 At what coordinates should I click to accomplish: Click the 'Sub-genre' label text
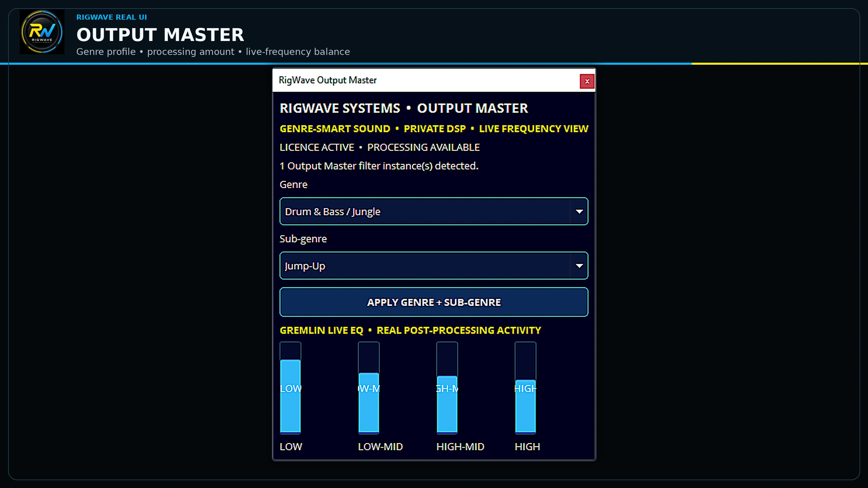click(303, 239)
